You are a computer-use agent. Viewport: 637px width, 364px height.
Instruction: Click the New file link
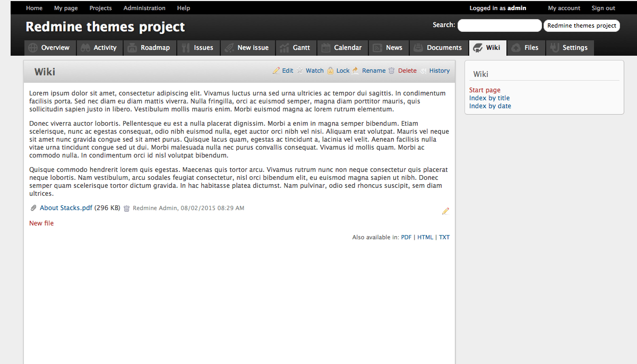pyautogui.click(x=41, y=223)
